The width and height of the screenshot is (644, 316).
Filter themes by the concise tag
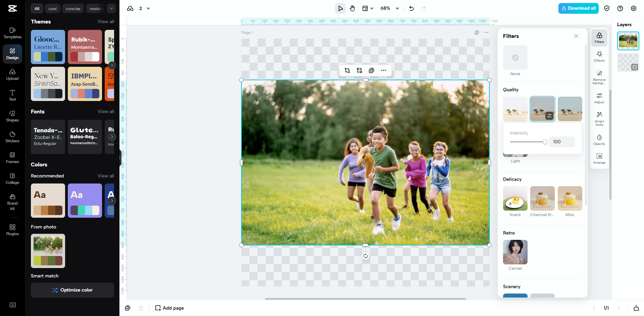point(73,9)
